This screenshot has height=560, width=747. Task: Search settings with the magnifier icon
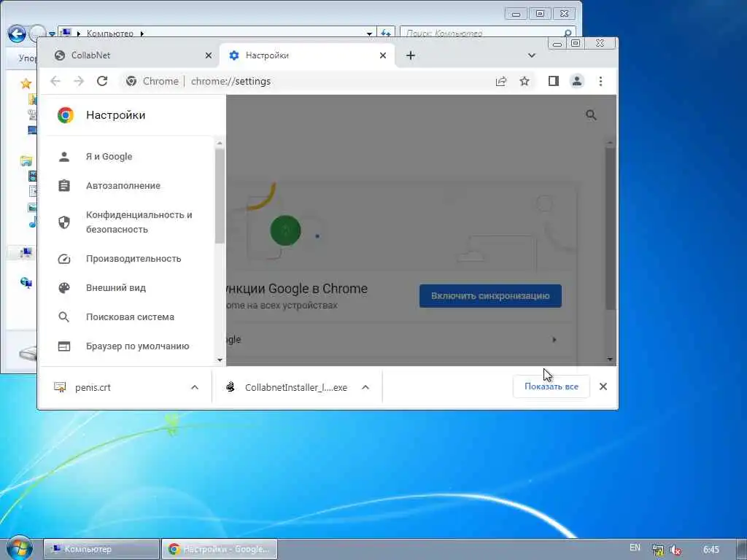pyautogui.click(x=591, y=114)
